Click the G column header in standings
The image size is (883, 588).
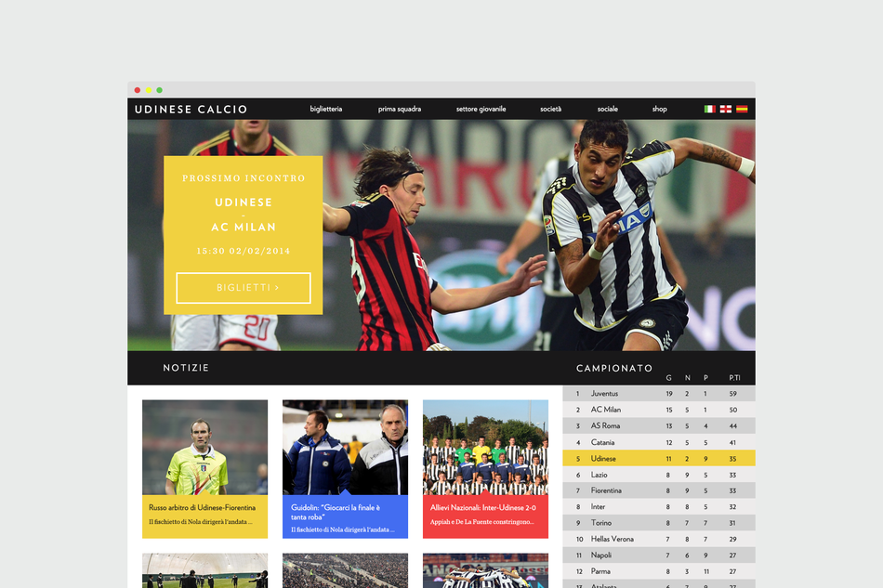pyautogui.click(x=668, y=377)
